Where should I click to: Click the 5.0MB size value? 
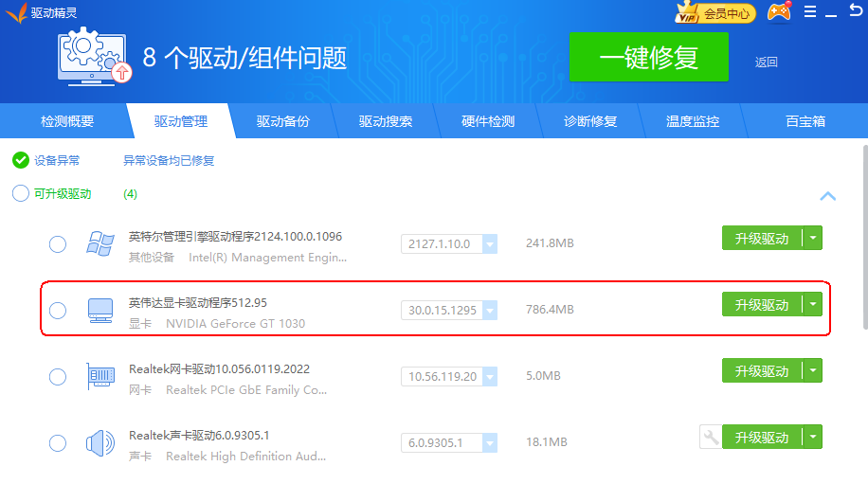point(543,376)
